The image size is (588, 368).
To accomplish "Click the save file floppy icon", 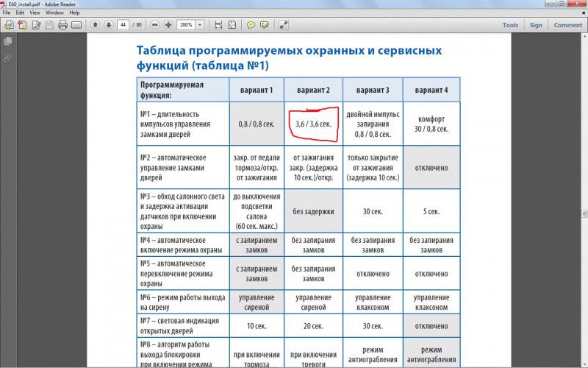I will pos(49,25).
